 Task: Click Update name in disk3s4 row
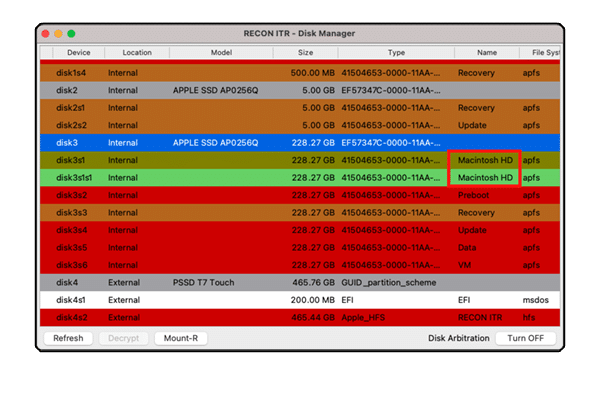[x=472, y=230]
